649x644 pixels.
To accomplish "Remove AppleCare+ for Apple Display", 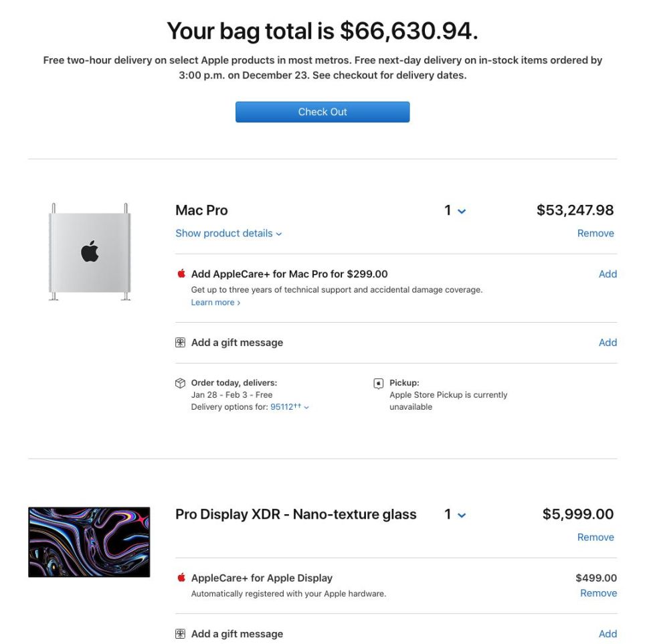I will click(x=599, y=593).
